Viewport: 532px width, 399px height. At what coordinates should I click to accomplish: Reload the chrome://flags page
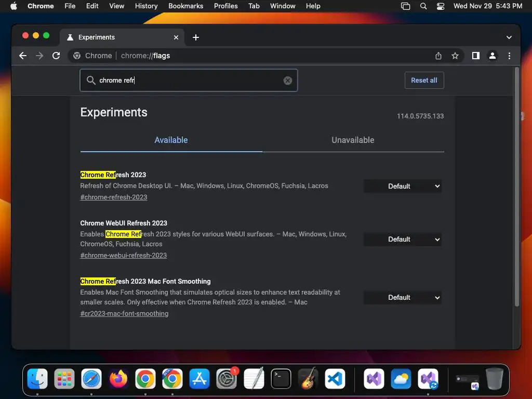(x=56, y=56)
